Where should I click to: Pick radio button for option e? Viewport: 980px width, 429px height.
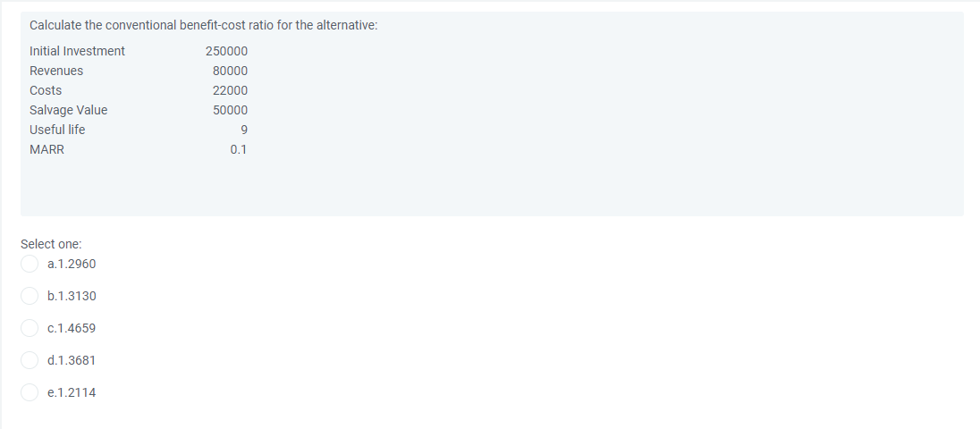click(30, 392)
